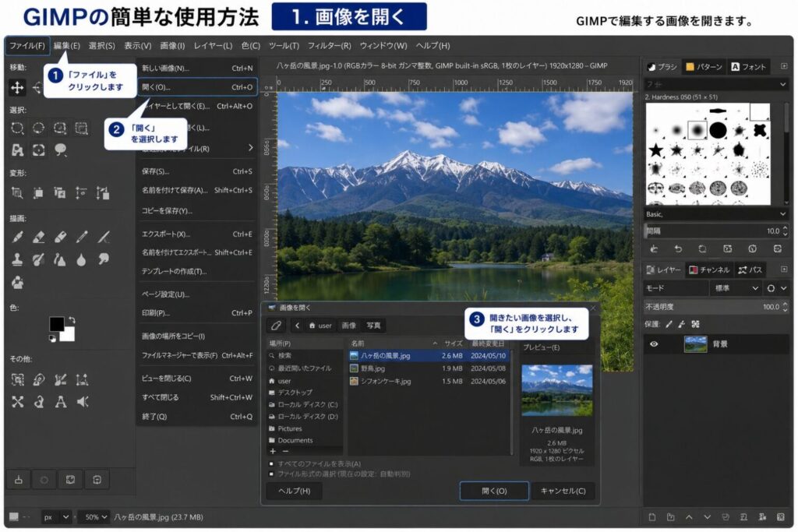Select the 野鳥.jpg file row

[429, 368]
